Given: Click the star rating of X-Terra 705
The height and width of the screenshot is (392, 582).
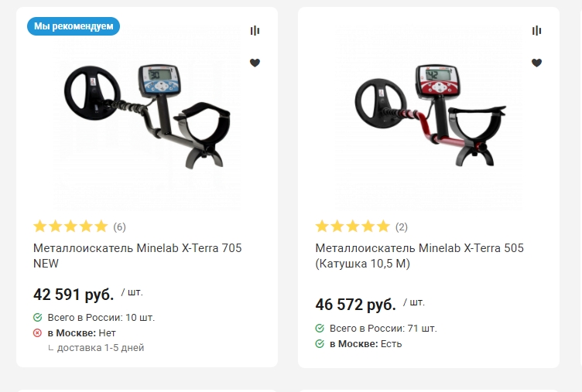Looking at the screenshot, I should tap(70, 227).
